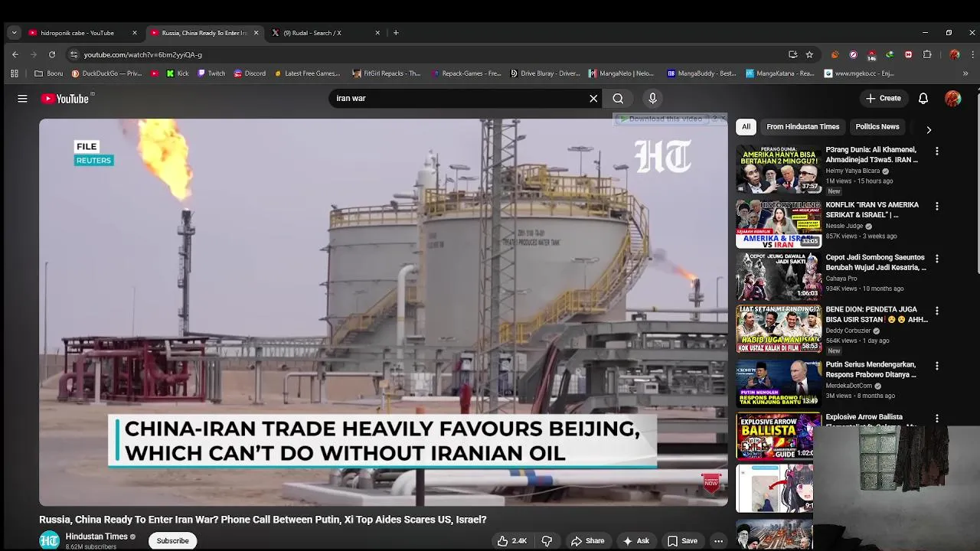Go to the YouTube home logo
The height and width of the screenshot is (551, 980).
pos(65,99)
